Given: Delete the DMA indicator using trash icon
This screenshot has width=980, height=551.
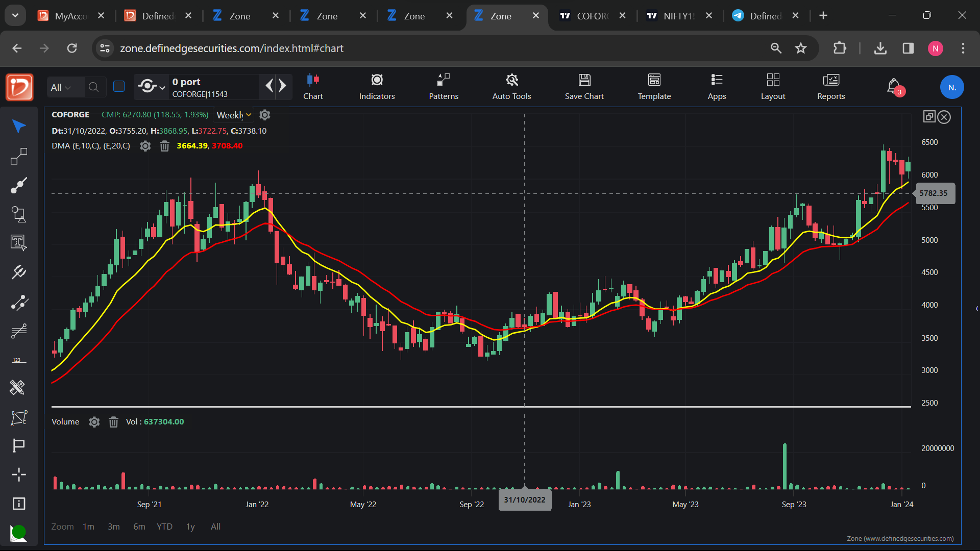Looking at the screenshot, I should 164,146.
